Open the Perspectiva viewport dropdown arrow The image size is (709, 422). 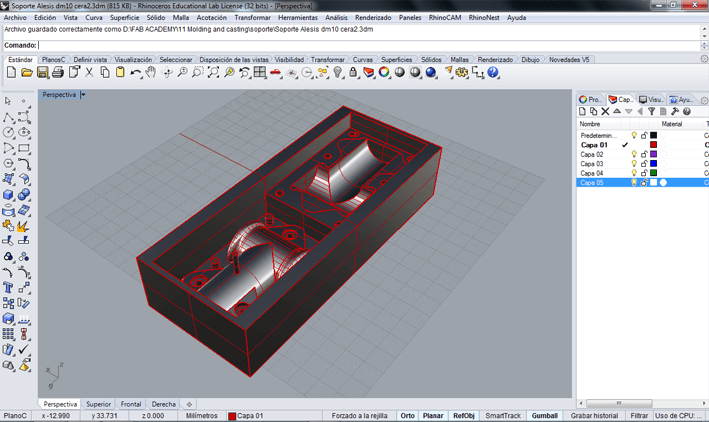tap(83, 95)
